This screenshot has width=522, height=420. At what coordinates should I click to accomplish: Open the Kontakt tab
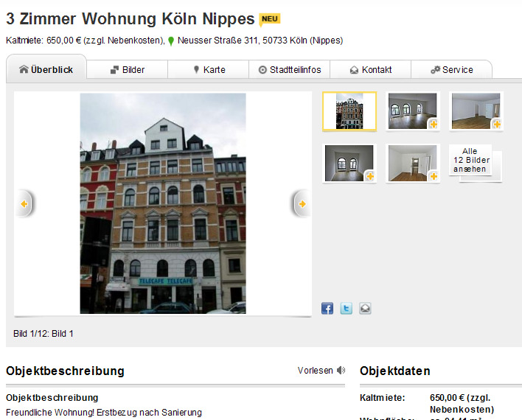[x=371, y=69]
